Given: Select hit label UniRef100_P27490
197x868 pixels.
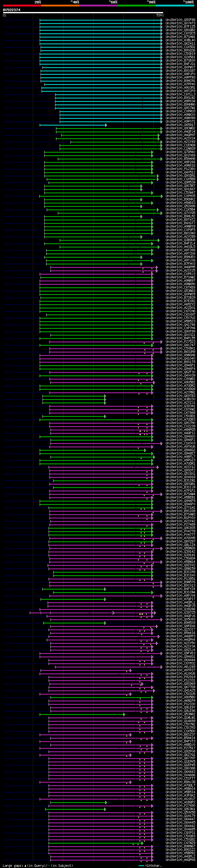Looking at the screenshot, I should click(x=180, y=806).
